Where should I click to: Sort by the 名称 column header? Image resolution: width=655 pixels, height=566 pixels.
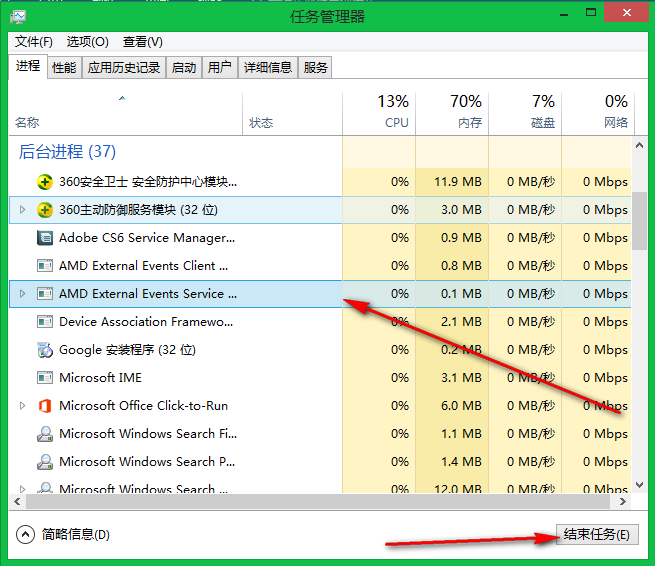point(125,113)
